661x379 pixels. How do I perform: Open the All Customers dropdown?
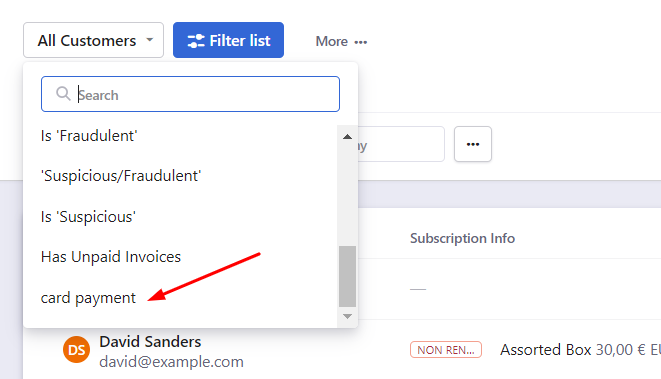[x=93, y=40]
